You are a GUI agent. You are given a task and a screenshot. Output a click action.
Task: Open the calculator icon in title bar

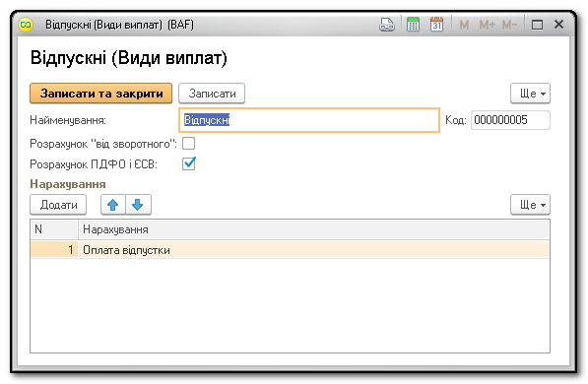click(x=413, y=25)
